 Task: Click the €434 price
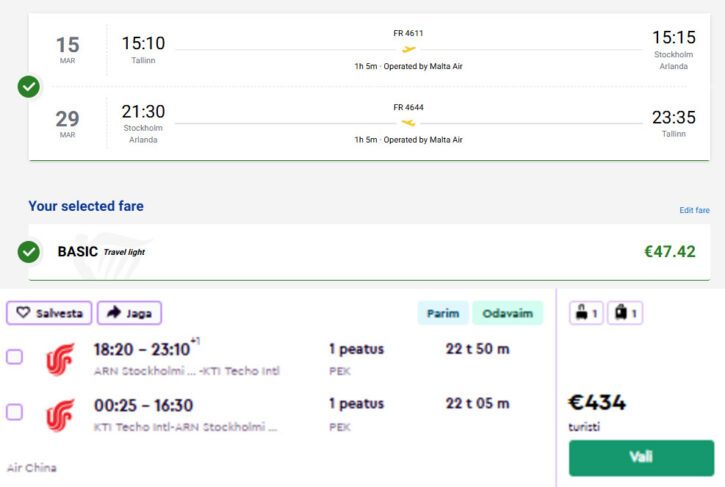(597, 403)
